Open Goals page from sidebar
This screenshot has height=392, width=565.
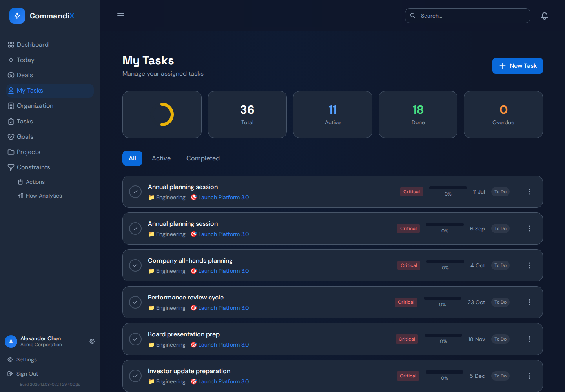50,137
